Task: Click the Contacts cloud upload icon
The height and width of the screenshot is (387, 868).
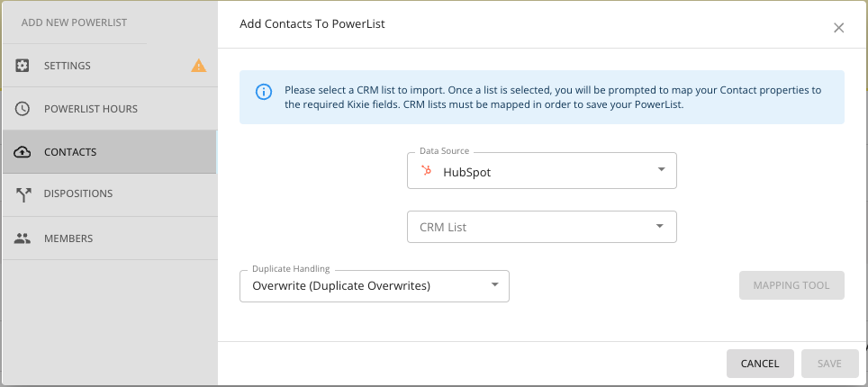Action: point(22,152)
